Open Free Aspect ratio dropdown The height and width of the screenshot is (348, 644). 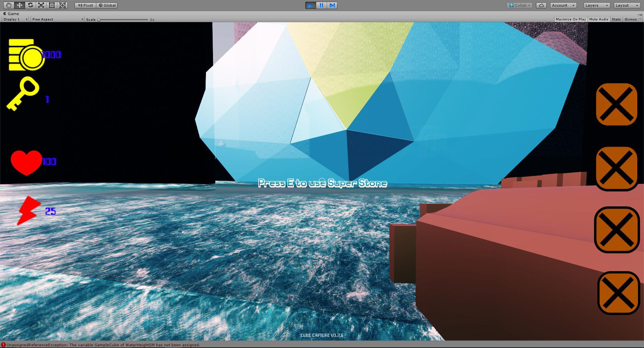point(57,19)
